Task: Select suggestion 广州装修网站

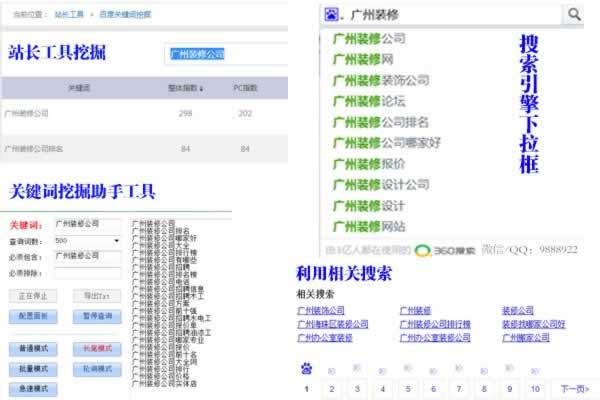Action: tap(369, 226)
